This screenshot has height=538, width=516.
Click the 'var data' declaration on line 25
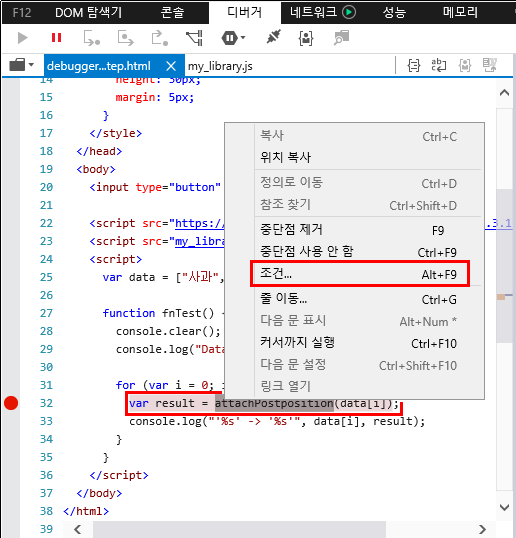tap(129, 277)
